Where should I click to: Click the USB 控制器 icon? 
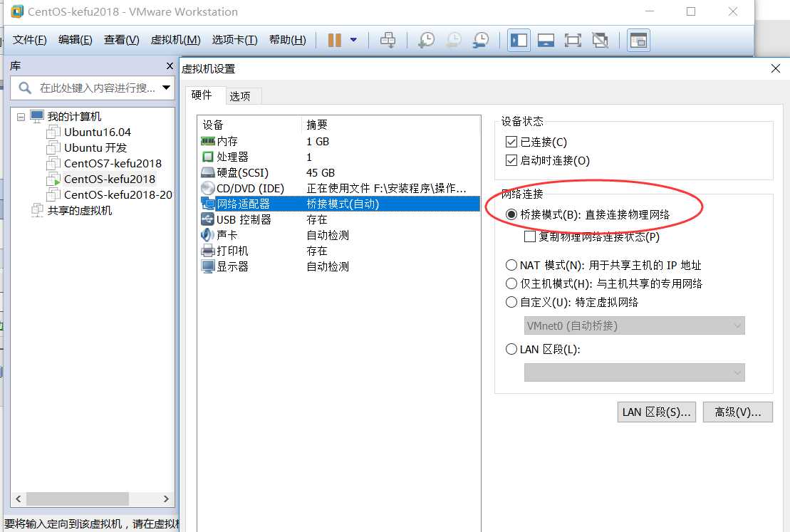(x=207, y=219)
